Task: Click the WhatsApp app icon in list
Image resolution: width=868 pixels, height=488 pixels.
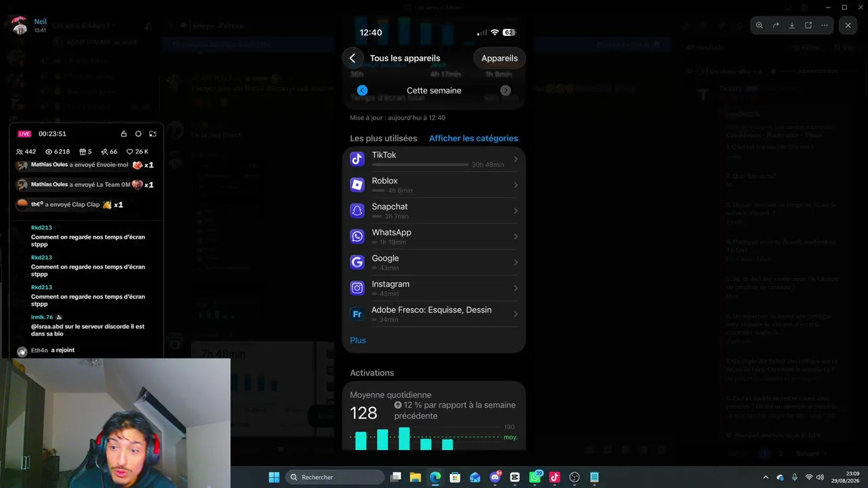Action: point(357,237)
